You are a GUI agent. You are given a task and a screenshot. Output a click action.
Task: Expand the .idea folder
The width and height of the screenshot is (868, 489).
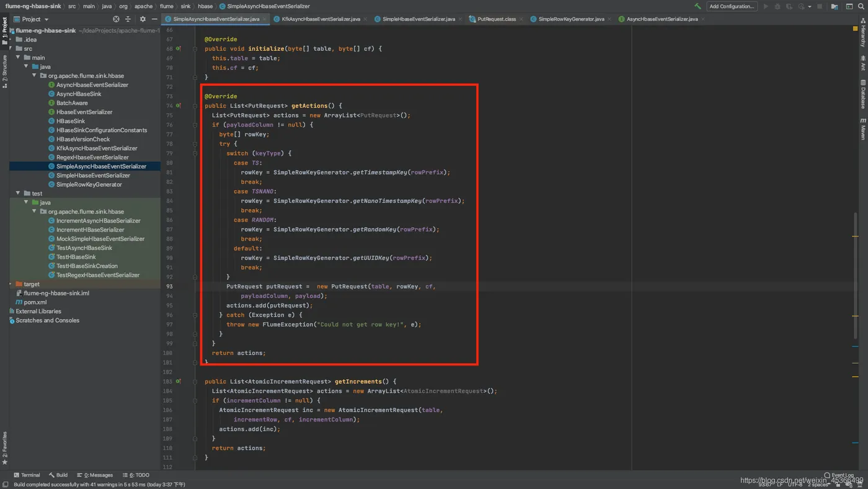(x=11, y=39)
